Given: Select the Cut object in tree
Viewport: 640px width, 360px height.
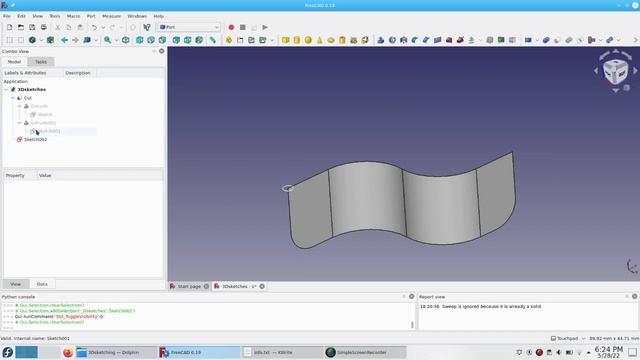Looking at the screenshot, I should (x=28, y=98).
